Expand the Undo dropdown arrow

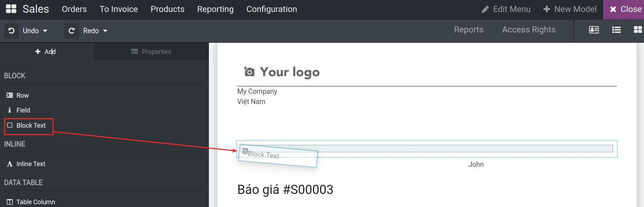tap(45, 31)
